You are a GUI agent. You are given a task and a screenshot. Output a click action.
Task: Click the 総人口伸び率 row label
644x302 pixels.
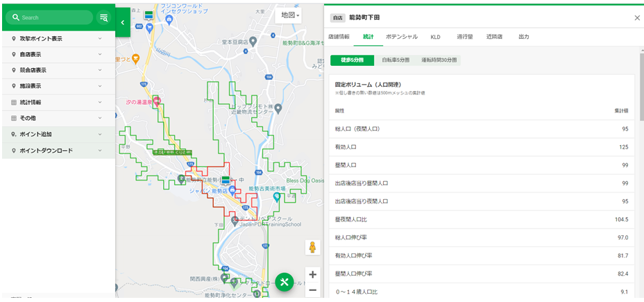click(x=350, y=237)
